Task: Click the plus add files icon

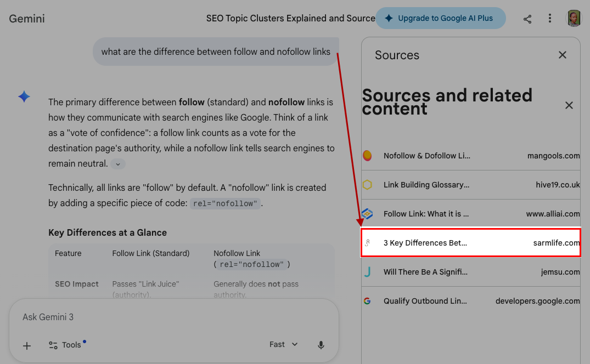Action: (x=27, y=345)
